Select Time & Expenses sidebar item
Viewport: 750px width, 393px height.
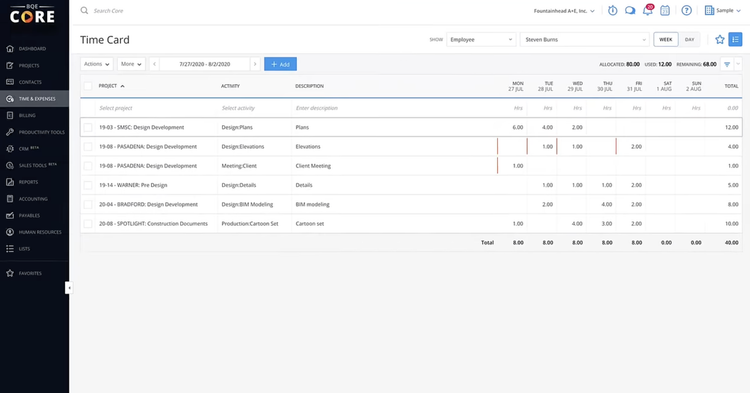click(34, 99)
